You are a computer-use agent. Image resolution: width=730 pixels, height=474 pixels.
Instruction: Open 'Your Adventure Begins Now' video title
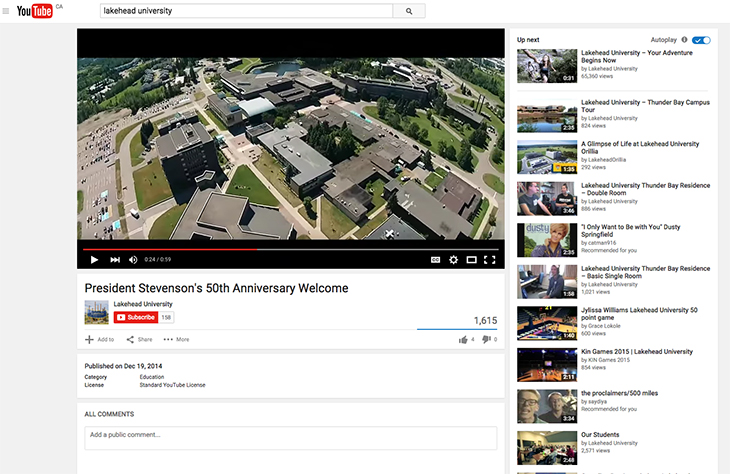(636, 56)
